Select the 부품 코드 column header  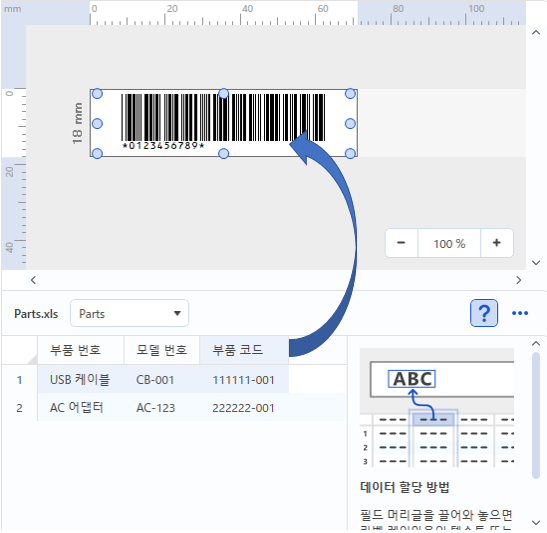point(244,350)
